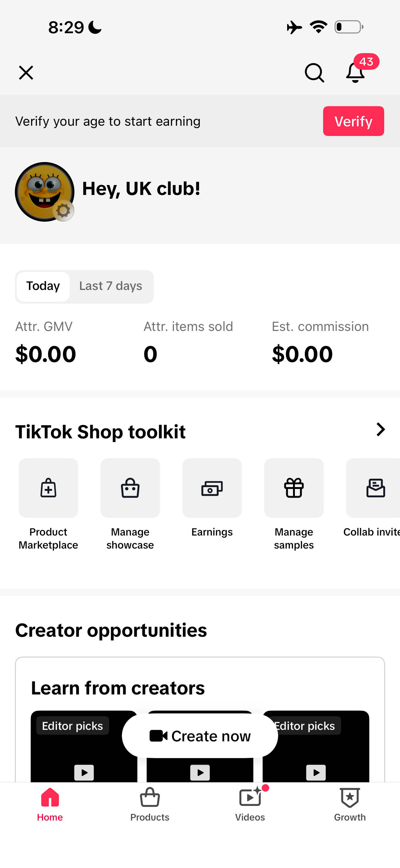400x868 pixels.
Task: Select the Today time range
Action: pos(43,286)
